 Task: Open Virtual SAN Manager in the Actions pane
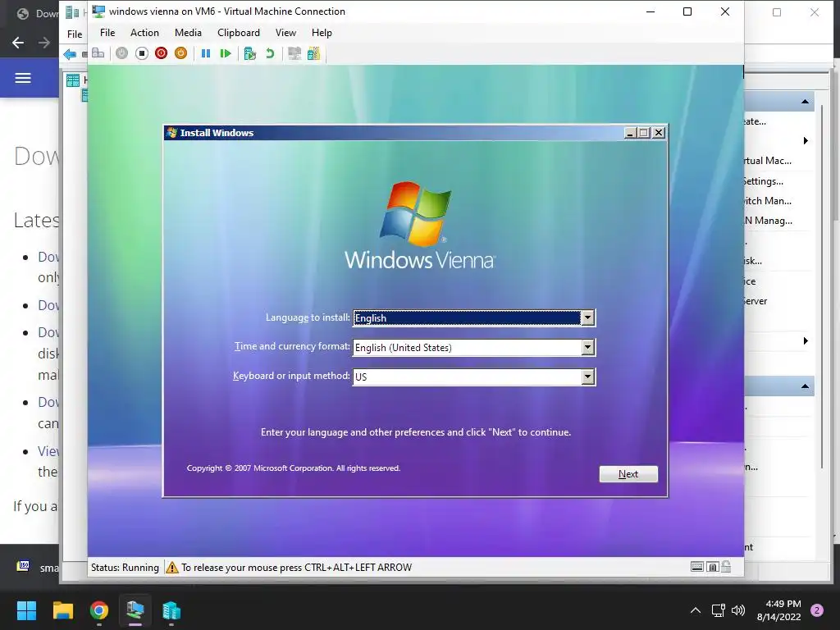(768, 220)
